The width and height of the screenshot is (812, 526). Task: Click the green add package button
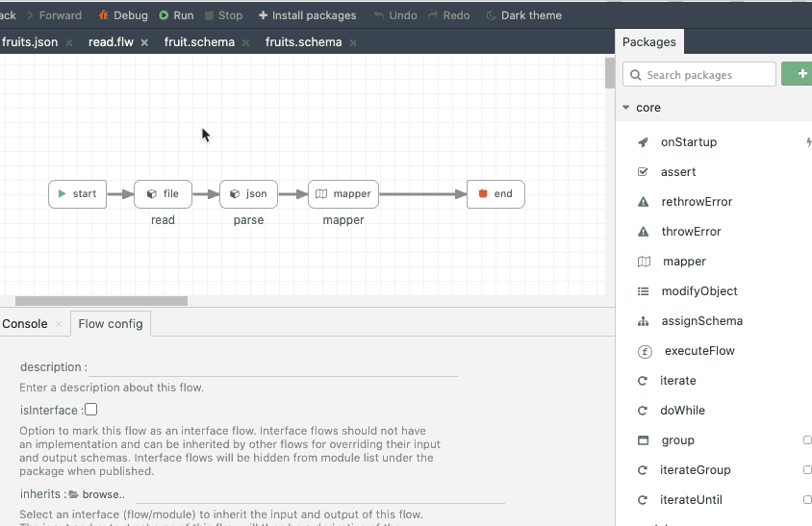pyautogui.click(x=797, y=74)
